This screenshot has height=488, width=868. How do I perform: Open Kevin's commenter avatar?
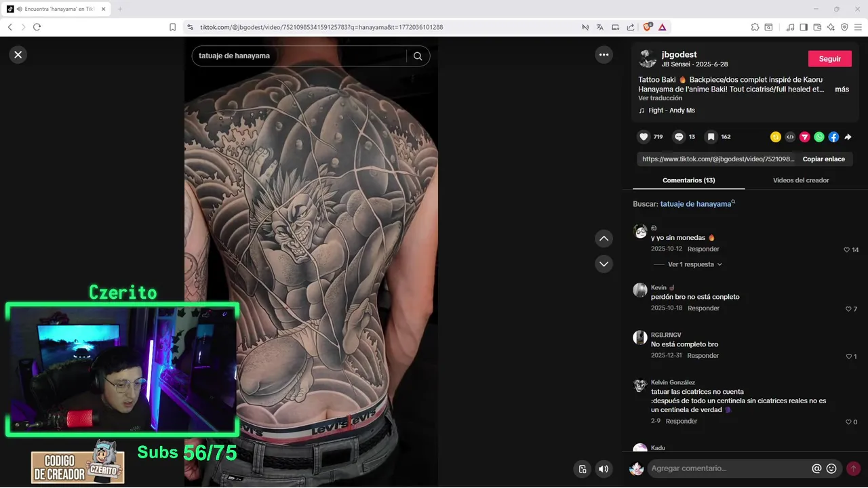[640, 290]
